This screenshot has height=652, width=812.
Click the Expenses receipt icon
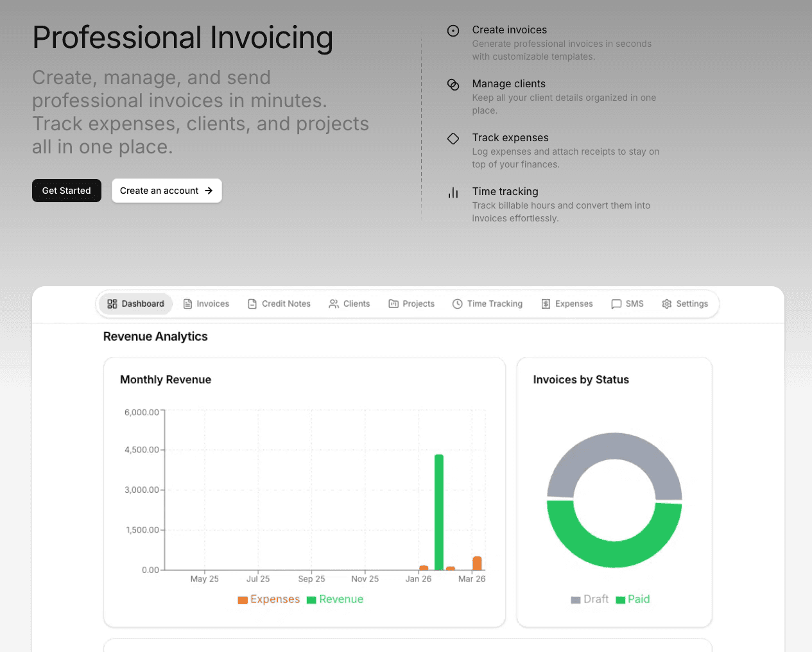(x=546, y=304)
